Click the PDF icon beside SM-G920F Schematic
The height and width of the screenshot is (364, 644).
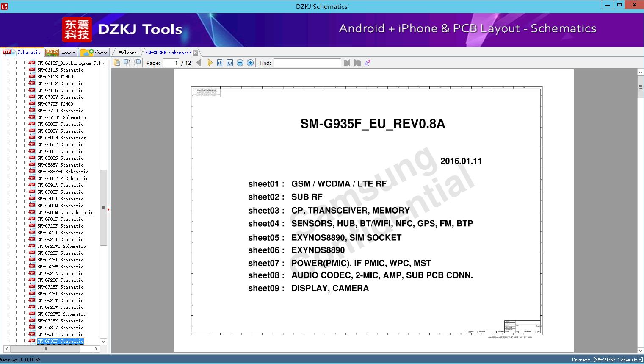[32, 225]
